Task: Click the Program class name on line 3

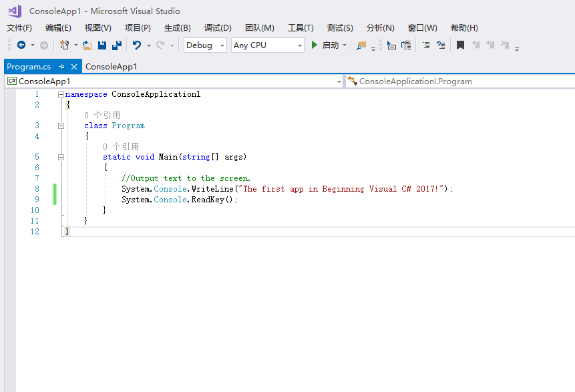Action: point(128,126)
